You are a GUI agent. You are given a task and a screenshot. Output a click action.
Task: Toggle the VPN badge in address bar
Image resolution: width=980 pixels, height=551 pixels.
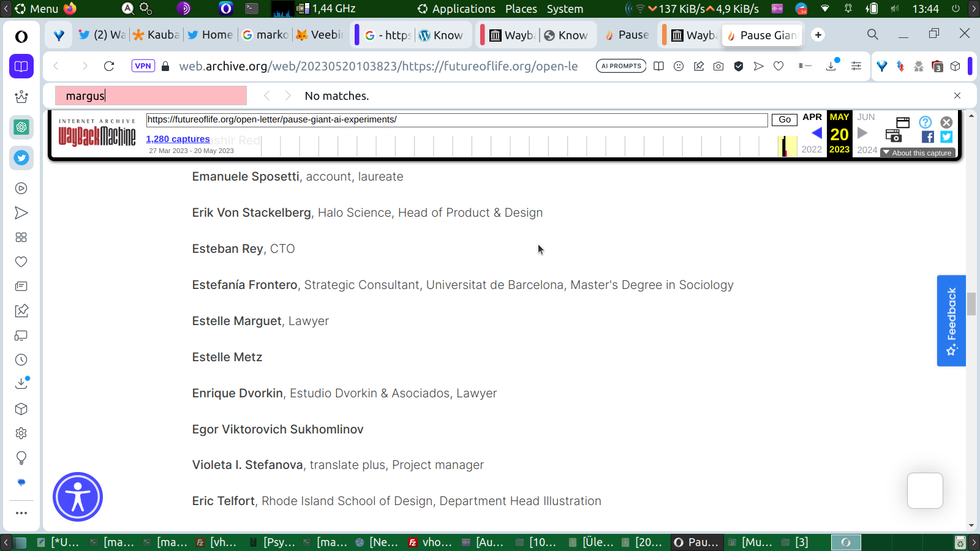click(x=143, y=66)
